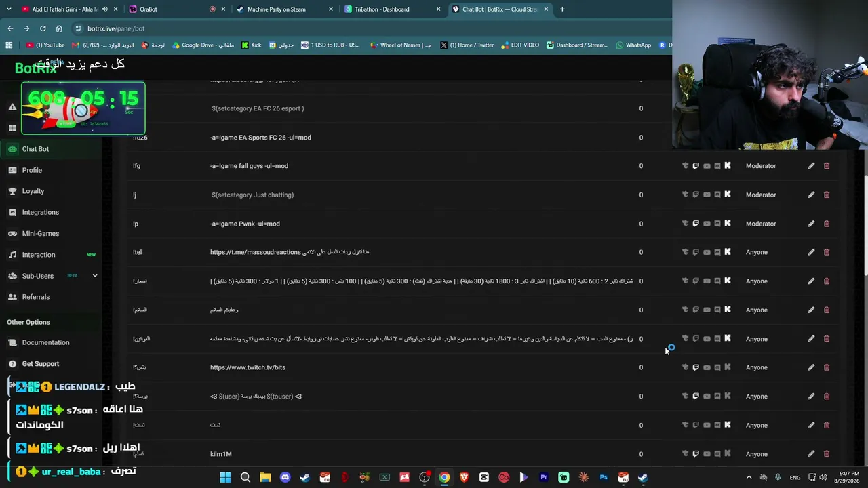The width and height of the screenshot is (868, 488).
Task: Expand the Sub-Users sidebar menu
Action: [x=95, y=276]
